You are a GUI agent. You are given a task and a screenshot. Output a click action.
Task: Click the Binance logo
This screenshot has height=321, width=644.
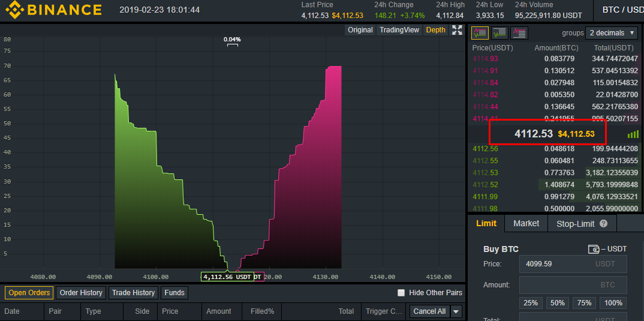[53, 9]
